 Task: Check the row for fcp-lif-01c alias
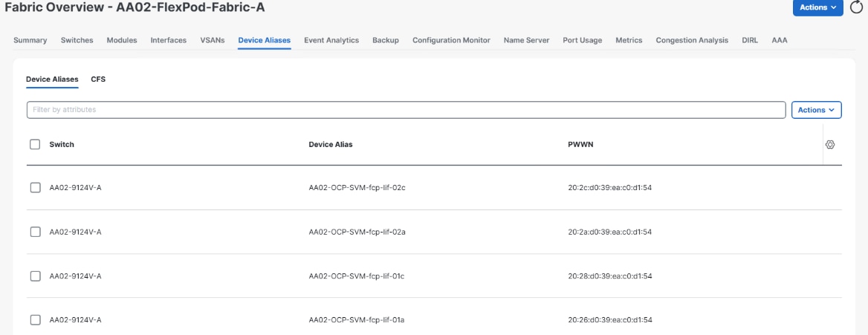36,276
